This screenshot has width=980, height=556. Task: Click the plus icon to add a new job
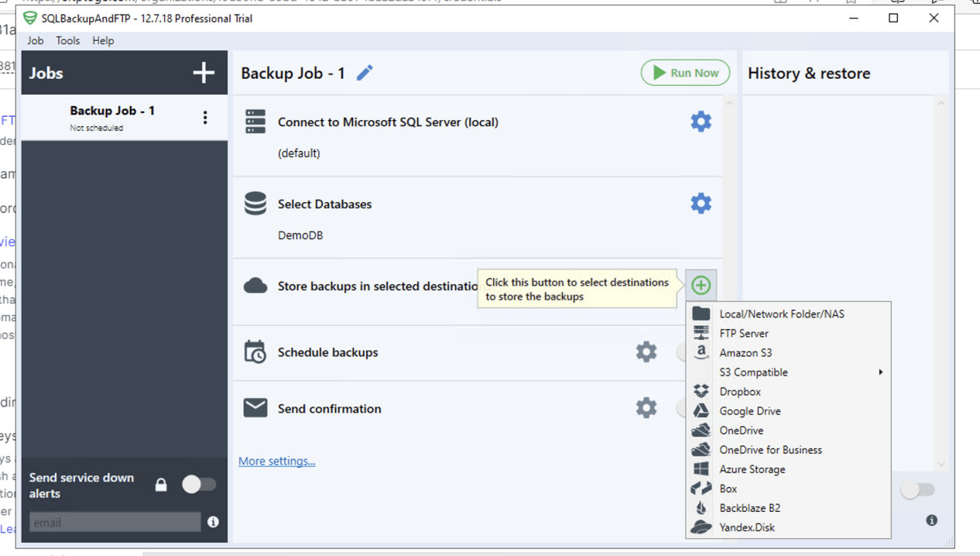(204, 72)
